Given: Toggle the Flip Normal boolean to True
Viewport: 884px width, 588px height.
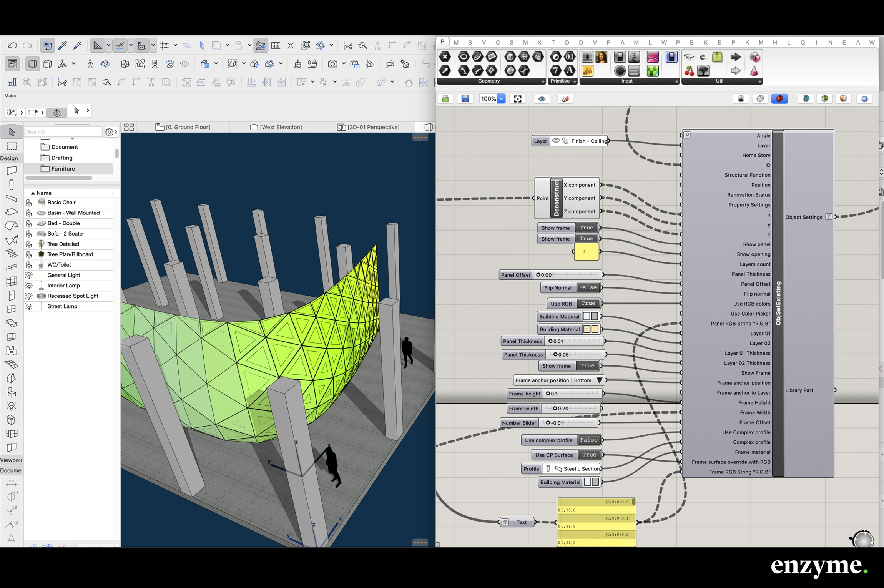Looking at the screenshot, I should (587, 287).
